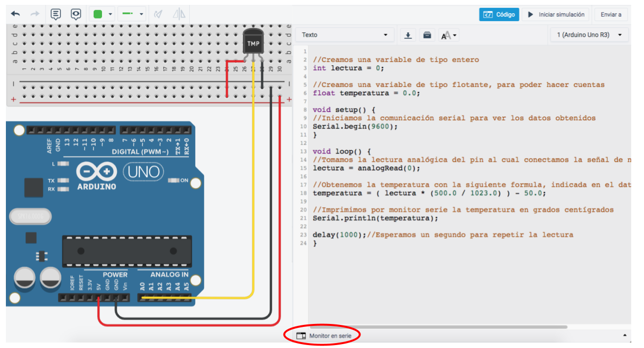Open the green wire color dropdown
This screenshot has width=644, height=348.
[103, 14]
